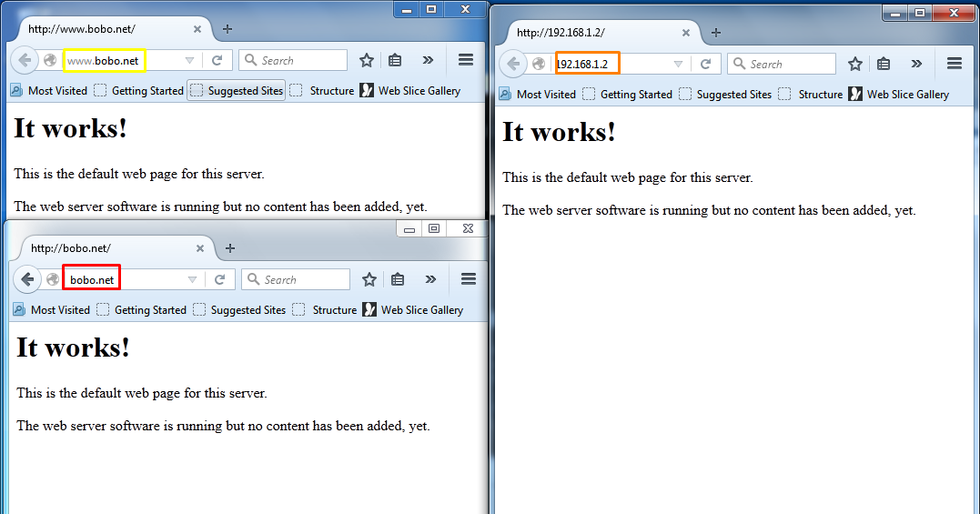Open toolbar overflow chevron in www.bobo.net window
The image size is (980, 514).
(x=429, y=60)
